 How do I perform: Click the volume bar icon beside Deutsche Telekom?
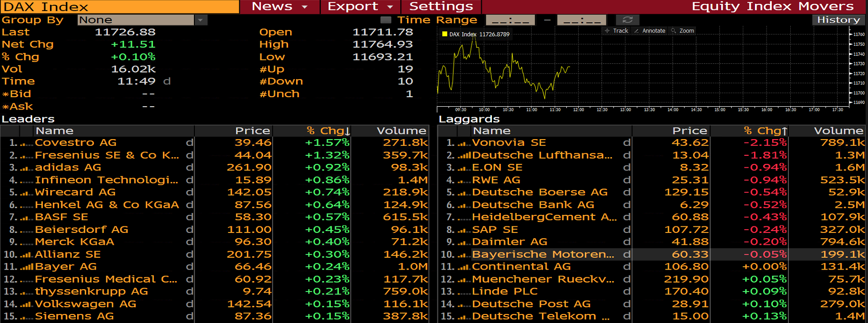pos(464,316)
